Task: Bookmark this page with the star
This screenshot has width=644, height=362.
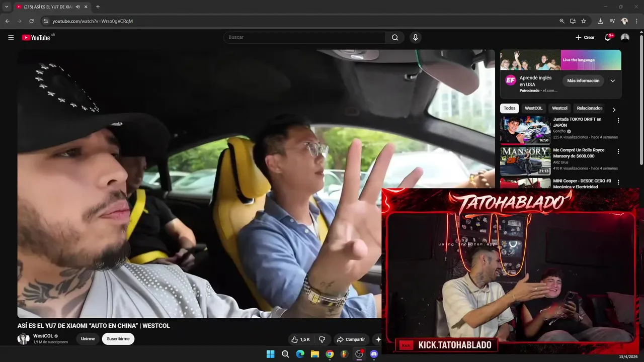Action: coord(584,21)
